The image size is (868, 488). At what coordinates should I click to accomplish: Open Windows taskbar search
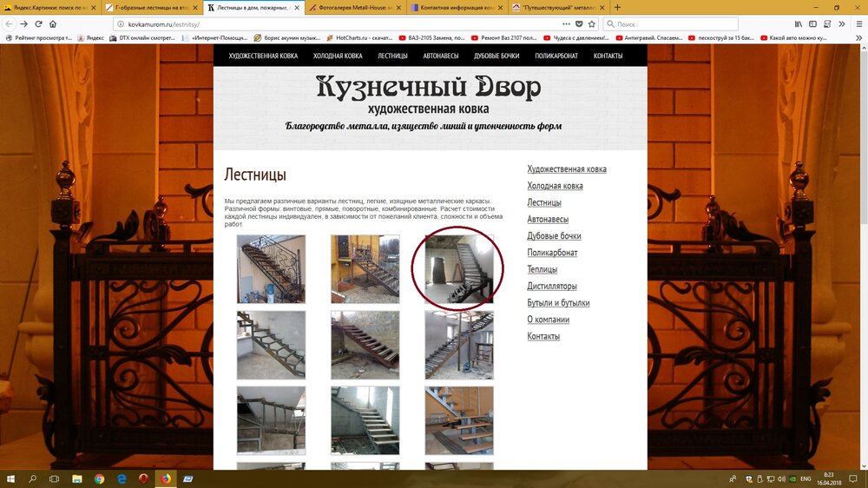click(33, 478)
